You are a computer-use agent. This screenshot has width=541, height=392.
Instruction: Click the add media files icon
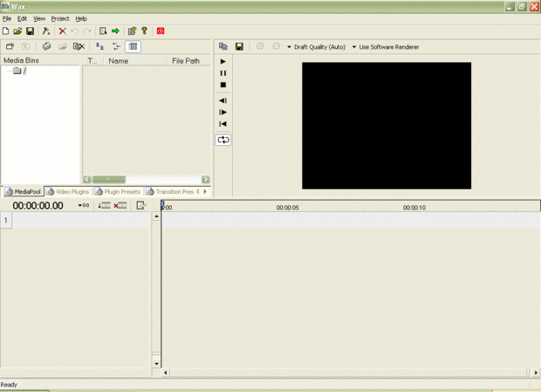point(46,46)
